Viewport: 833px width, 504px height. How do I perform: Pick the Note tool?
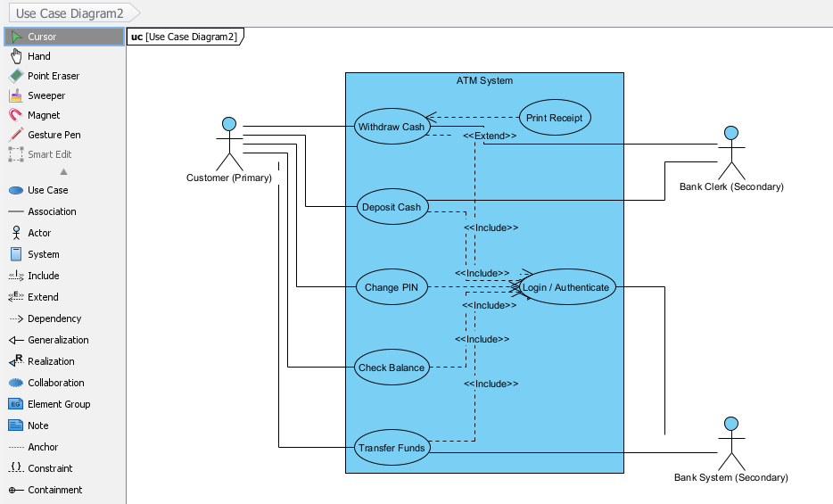coord(64,426)
